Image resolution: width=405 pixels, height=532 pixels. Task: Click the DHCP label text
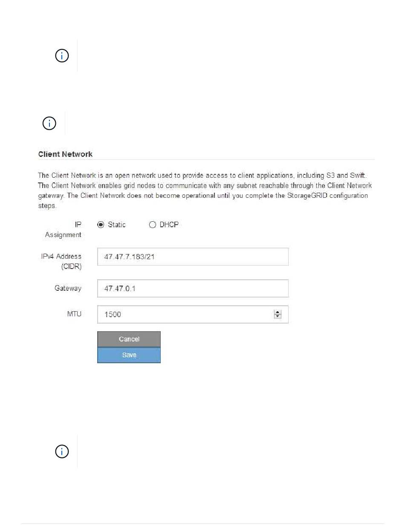tap(169, 225)
